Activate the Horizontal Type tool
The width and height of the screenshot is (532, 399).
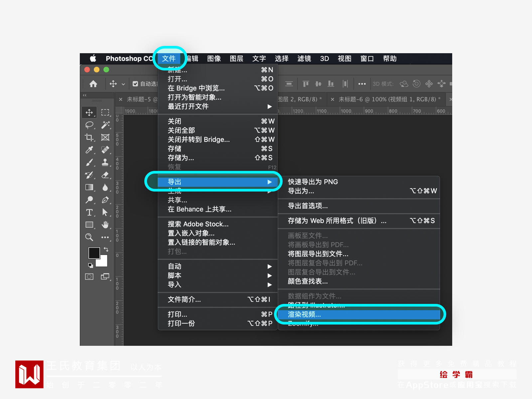tap(89, 212)
